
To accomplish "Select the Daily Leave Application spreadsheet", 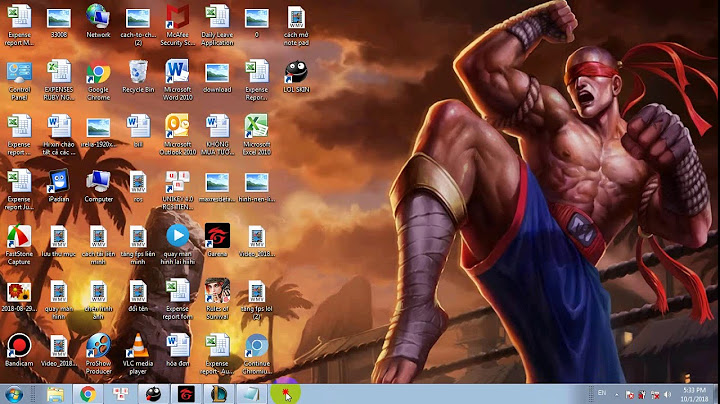I will tap(217, 25).
